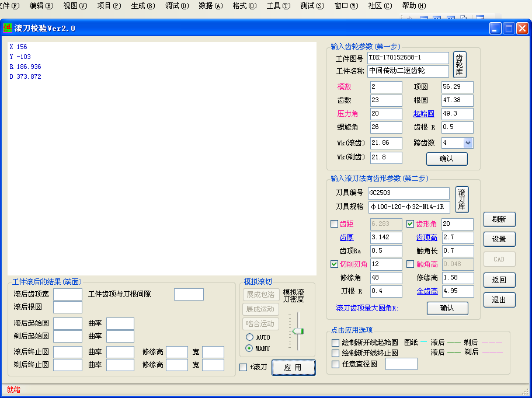Click the 刀具规格 input field

tap(409, 207)
